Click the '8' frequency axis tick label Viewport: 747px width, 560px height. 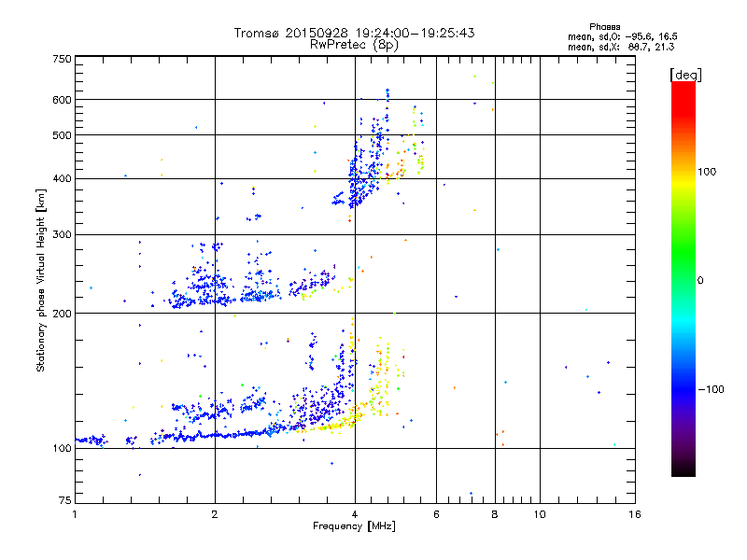click(495, 514)
